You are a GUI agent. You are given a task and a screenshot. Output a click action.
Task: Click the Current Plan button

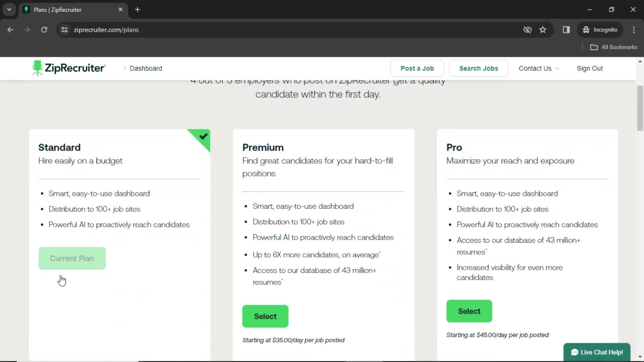(72, 258)
